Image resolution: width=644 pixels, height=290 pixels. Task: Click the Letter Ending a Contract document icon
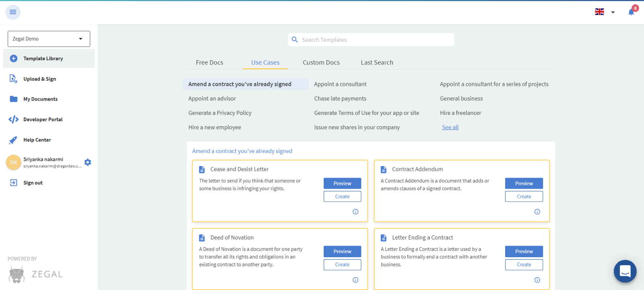(384, 238)
